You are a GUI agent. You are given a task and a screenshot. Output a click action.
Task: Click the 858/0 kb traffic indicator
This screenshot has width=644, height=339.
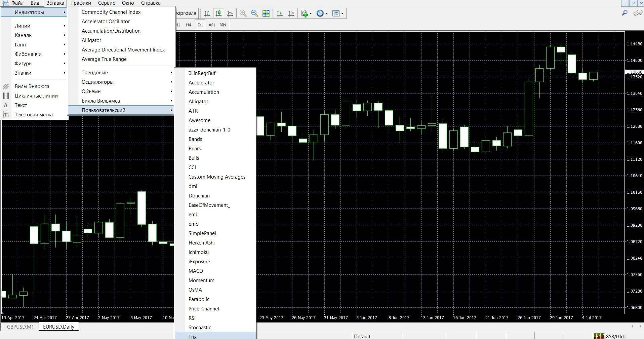point(616,336)
